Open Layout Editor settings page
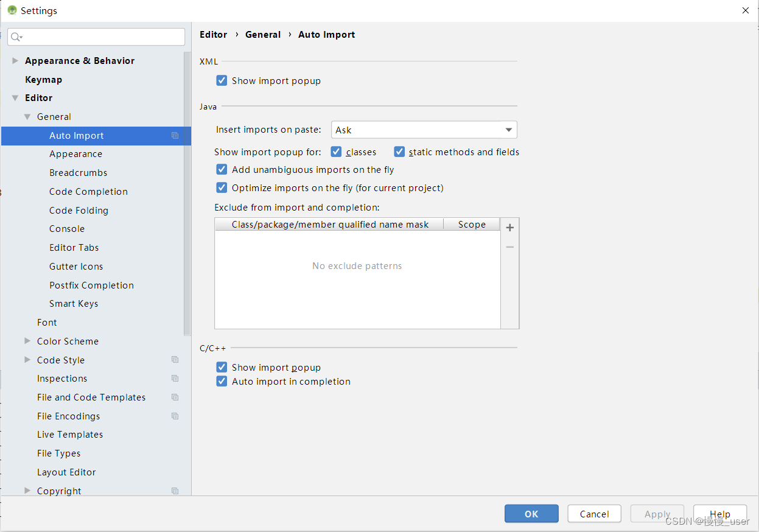759x532 pixels. pyautogui.click(x=66, y=472)
